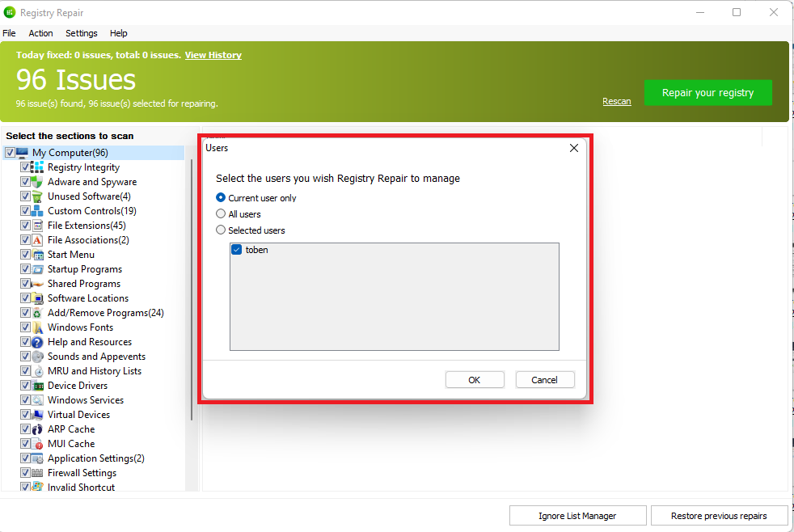794x532 pixels.
Task: Toggle the My Computer root checkbox
Action: 10,153
